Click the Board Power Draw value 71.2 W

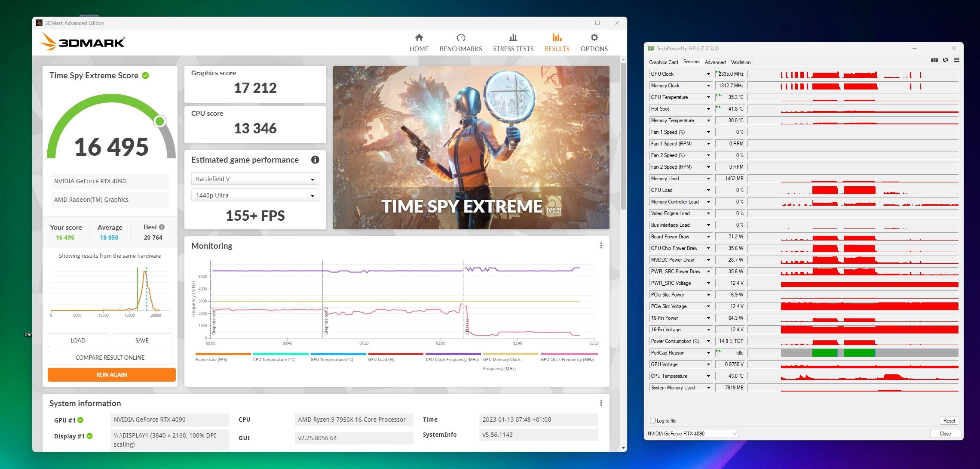click(x=731, y=237)
